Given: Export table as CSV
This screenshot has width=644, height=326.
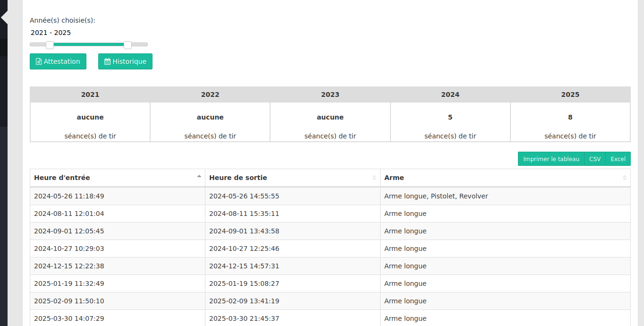Looking at the screenshot, I should (x=595, y=159).
